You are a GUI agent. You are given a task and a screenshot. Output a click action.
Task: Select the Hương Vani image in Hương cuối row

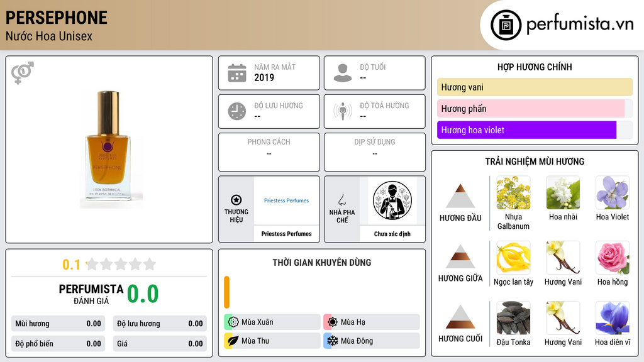click(563, 317)
